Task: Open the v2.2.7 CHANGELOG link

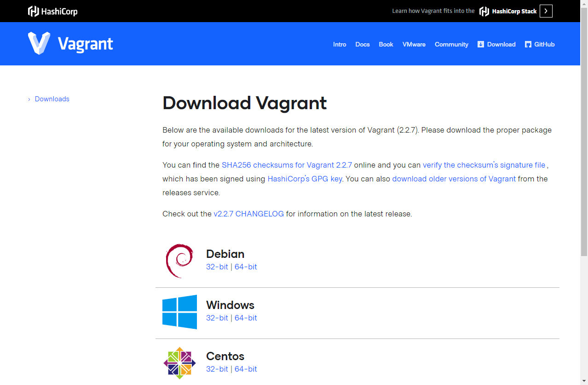Action: click(x=249, y=214)
